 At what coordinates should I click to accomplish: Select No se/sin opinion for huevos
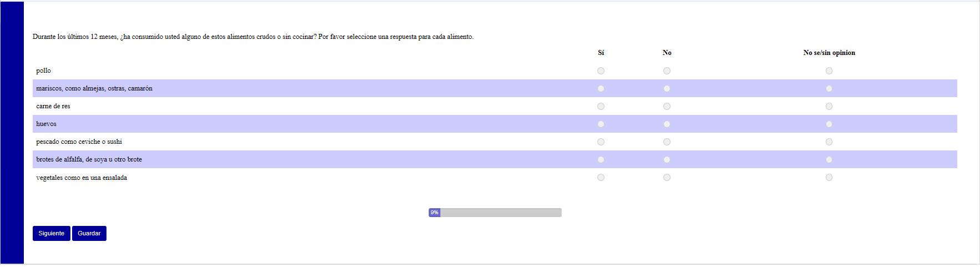(x=829, y=124)
